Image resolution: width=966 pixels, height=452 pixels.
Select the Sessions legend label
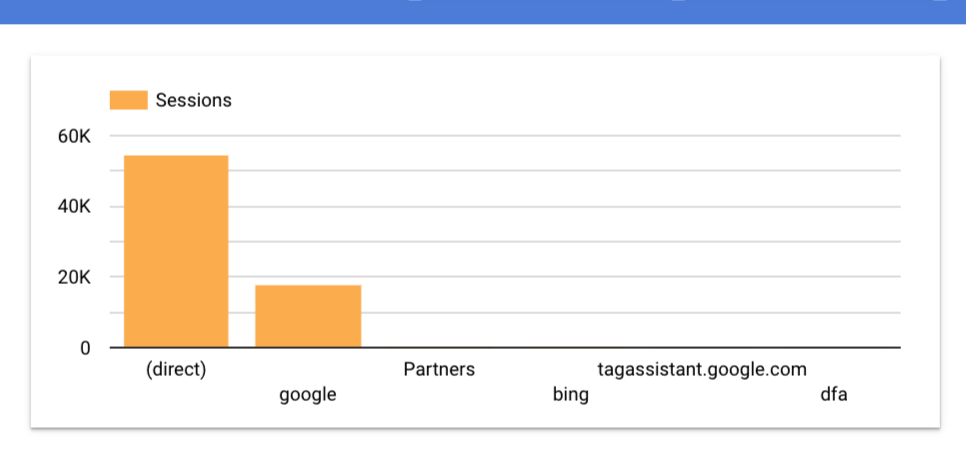pos(193,100)
